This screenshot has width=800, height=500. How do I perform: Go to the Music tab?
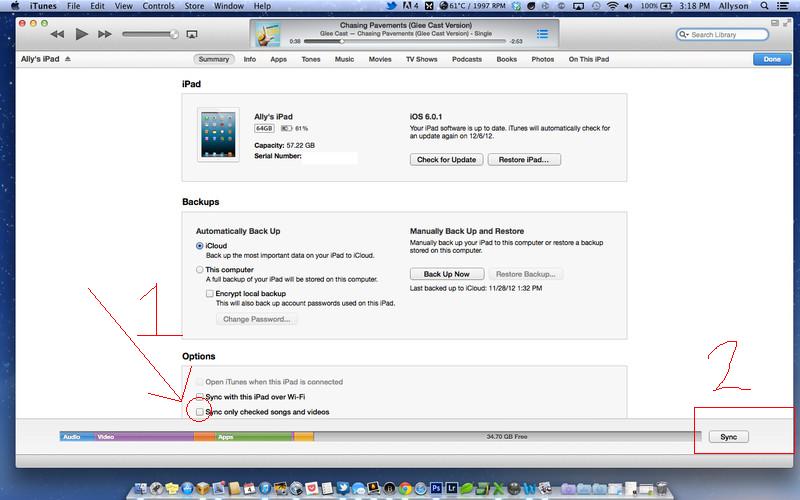click(344, 59)
